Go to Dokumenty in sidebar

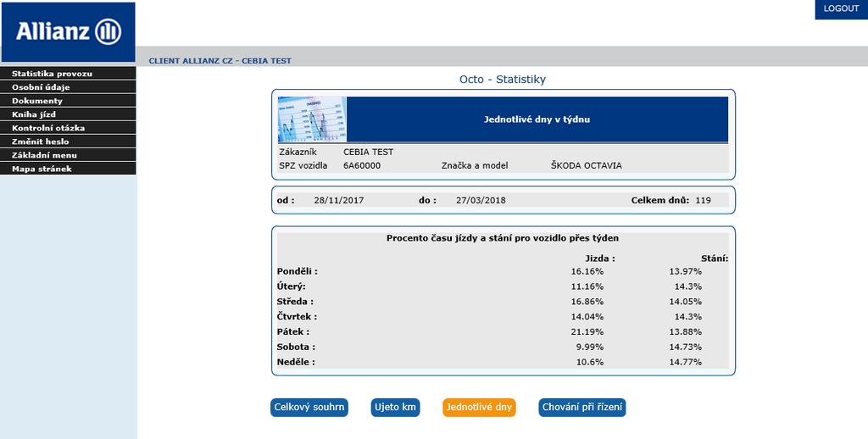pos(68,101)
